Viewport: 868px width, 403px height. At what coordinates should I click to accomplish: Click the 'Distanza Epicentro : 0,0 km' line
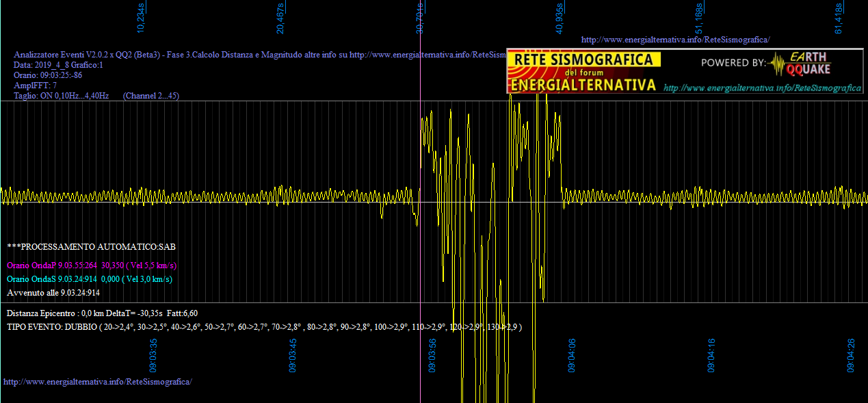[x=103, y=313]
